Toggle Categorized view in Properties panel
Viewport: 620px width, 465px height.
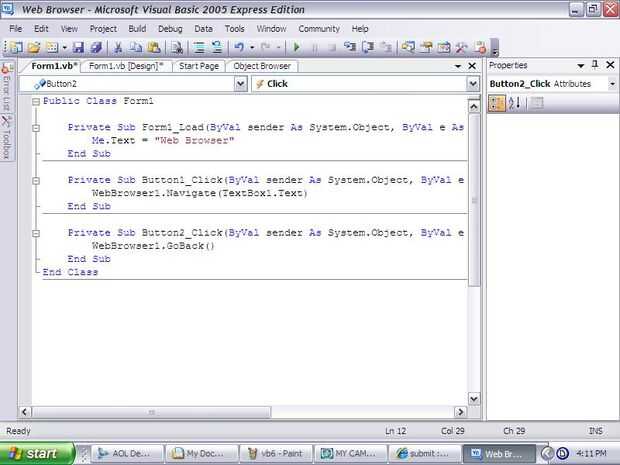coord(497,103)
